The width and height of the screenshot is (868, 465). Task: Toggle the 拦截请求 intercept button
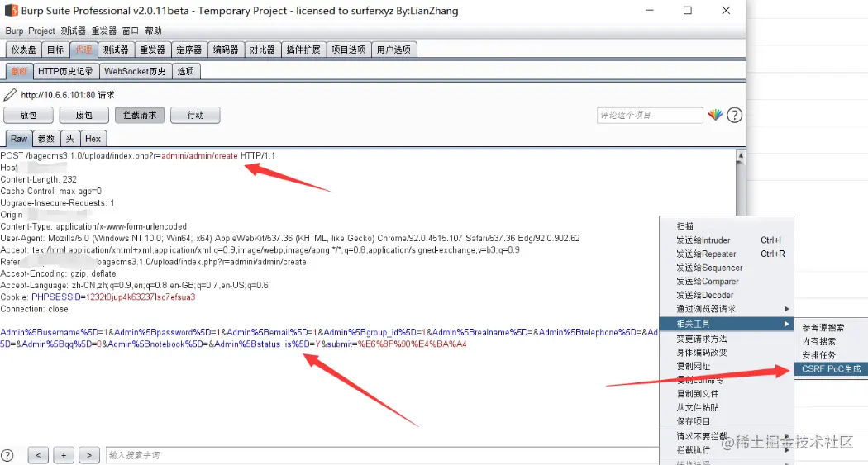(140, 115)
